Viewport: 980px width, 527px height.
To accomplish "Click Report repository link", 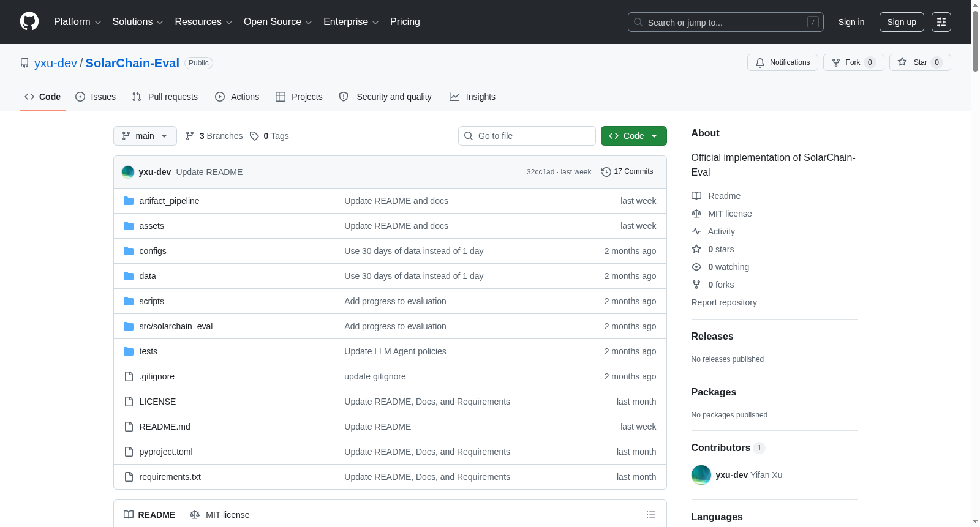I will point(724,302).
